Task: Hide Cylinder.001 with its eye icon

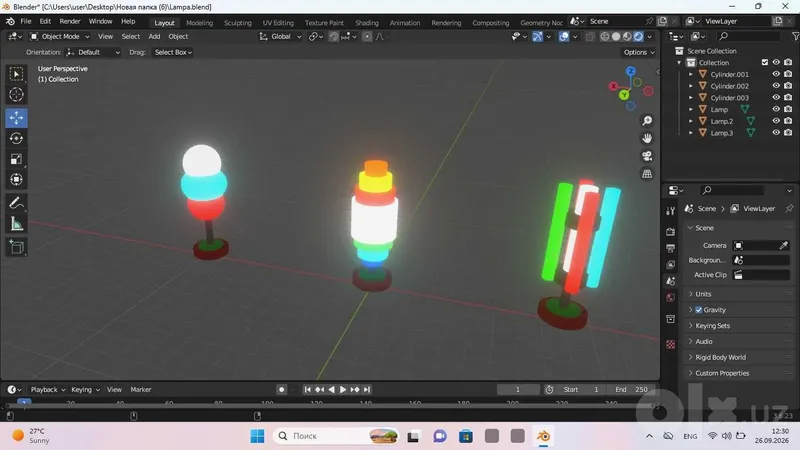Action: tap(776, 74)
